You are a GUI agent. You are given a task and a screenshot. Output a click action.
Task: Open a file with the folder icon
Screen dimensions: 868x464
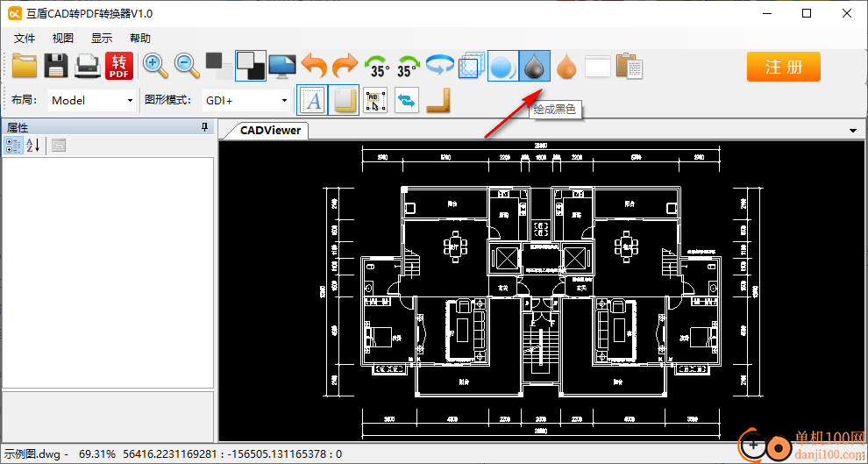click(25, 66)
